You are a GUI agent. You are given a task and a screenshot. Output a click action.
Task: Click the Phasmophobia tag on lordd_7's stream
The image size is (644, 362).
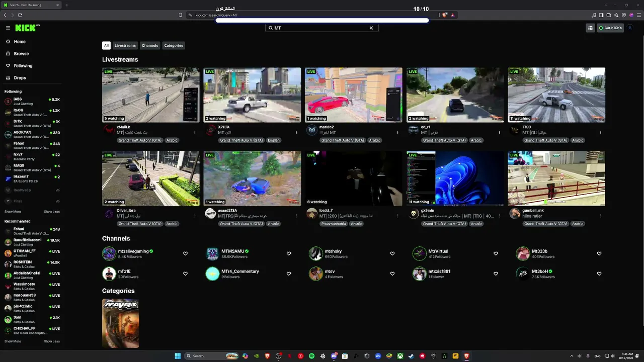click(x=334, y=224)
